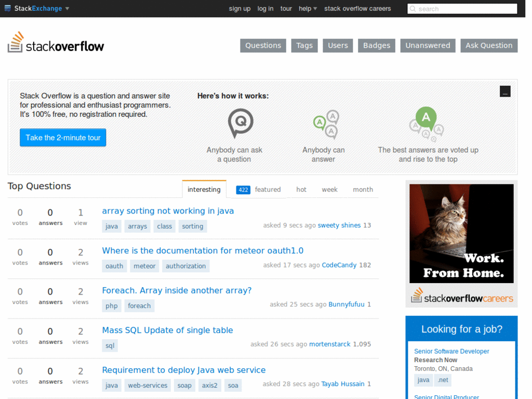Select the featured tab

[268, 189]
